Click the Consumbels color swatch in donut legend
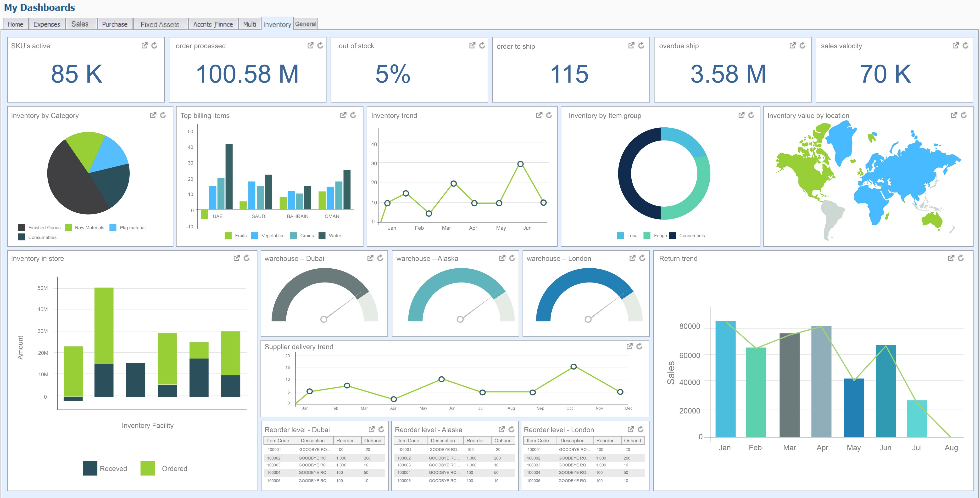 [x=672, y=236]
